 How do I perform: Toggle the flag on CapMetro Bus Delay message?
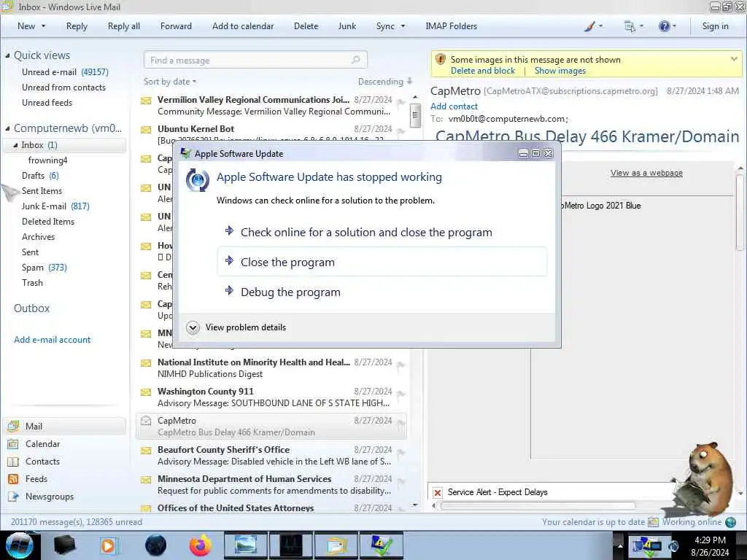pos(400,423)
